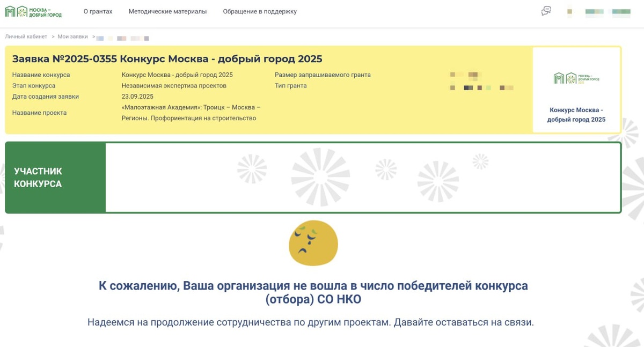Click the text Независимая экспертиза проектов

174,86
